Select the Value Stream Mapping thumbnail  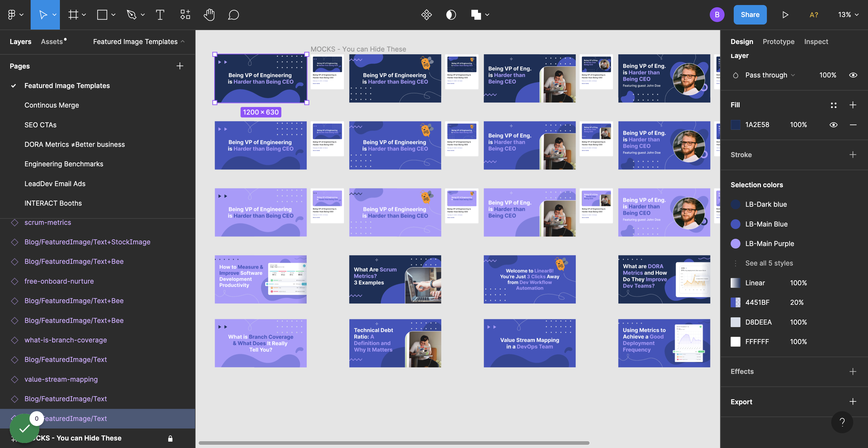529,343
